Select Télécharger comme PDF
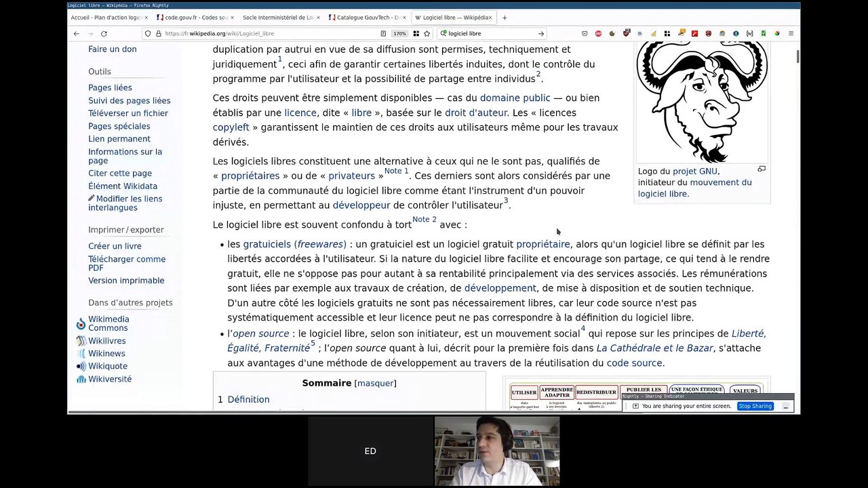Viewport: 868px width, 488px height. (126, 263)
